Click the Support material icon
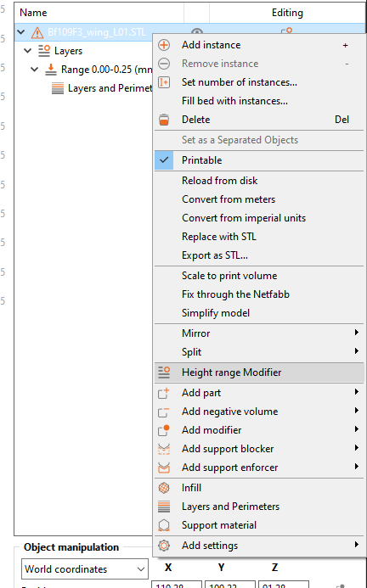This screenshot has height=588, width=367. pyautogui.click(x=164, y=525)
